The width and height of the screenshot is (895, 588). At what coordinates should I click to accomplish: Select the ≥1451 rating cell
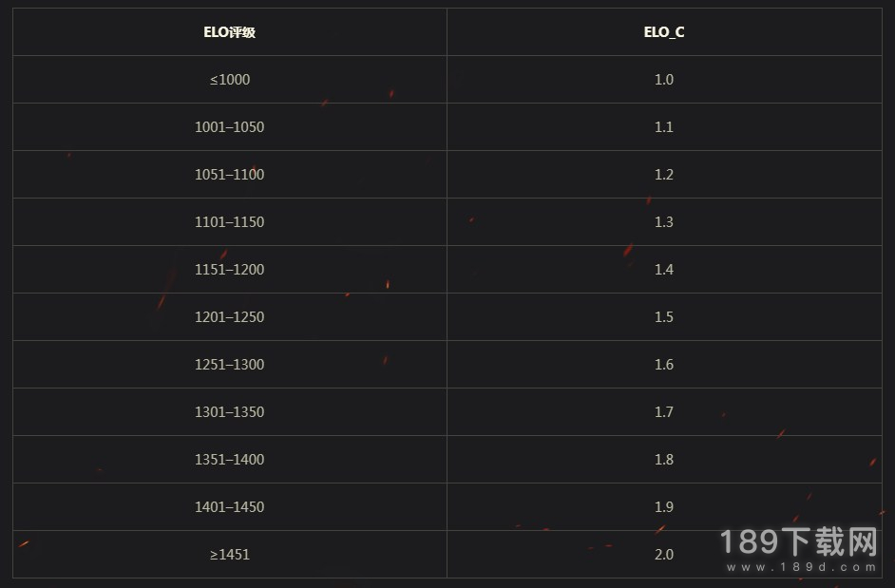230,555
